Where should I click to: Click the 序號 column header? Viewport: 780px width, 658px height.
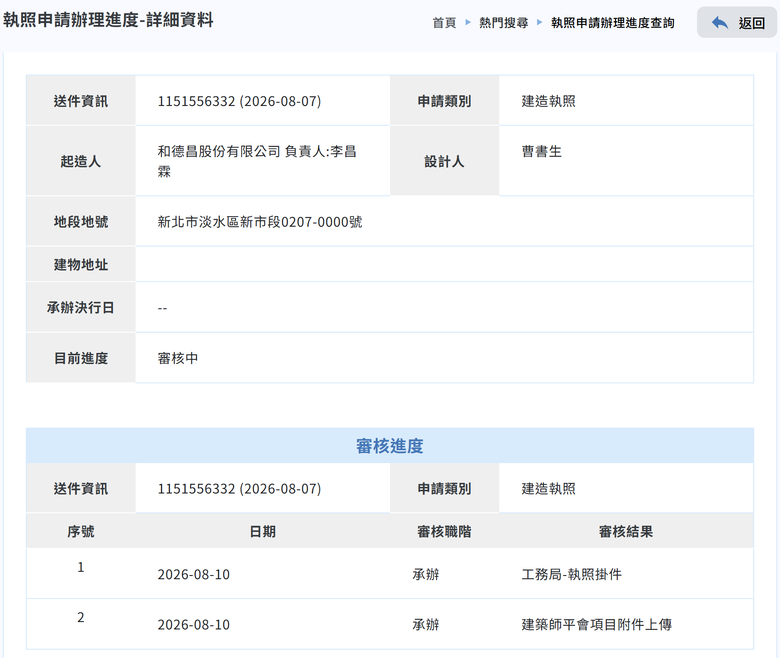pos(81,531)
